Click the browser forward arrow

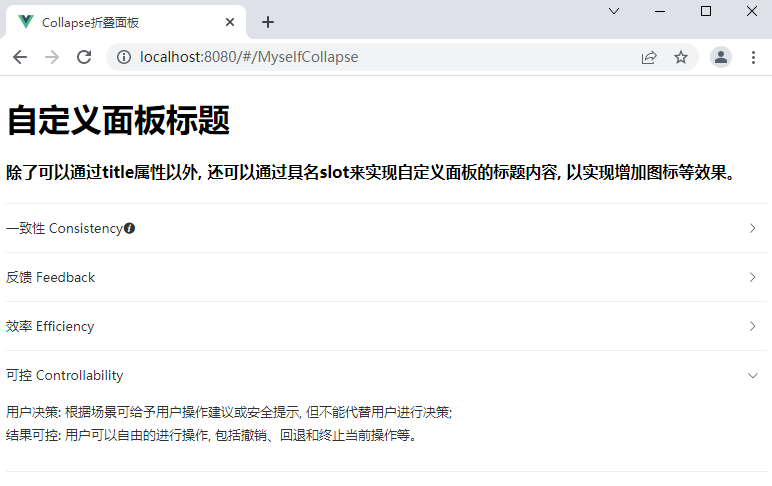(x=52, y=57)
